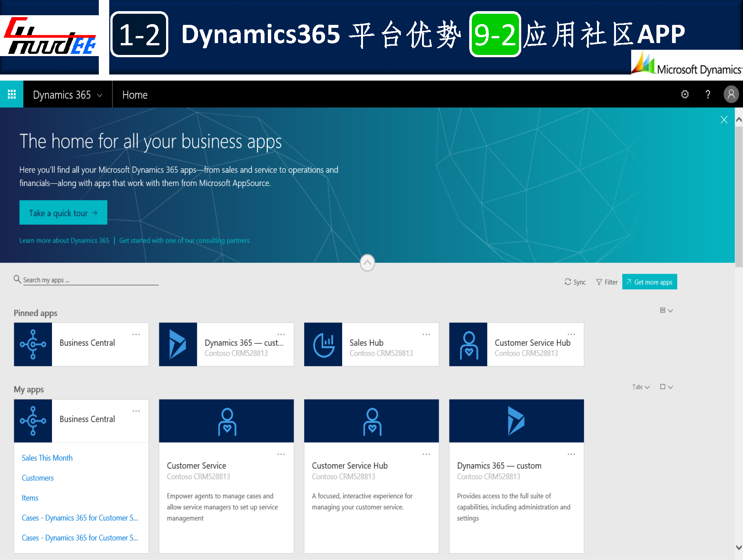Click the Take a quick tour button

pyautogui.click(x=63, y=213)
